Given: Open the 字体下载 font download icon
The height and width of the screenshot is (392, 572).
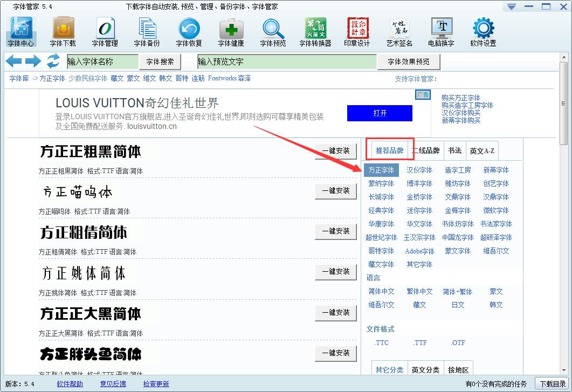Looking at the screenshot, I should pos(63,31).
